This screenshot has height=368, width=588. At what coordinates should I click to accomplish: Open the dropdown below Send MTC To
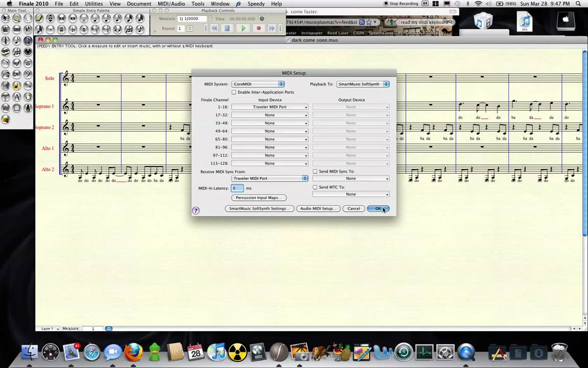click(x=351, y=194)
